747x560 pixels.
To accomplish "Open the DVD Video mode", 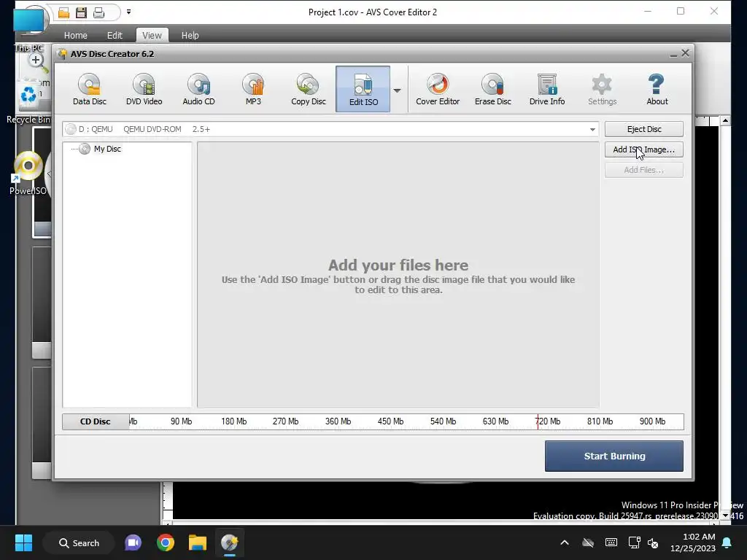I will click(144, 89).
